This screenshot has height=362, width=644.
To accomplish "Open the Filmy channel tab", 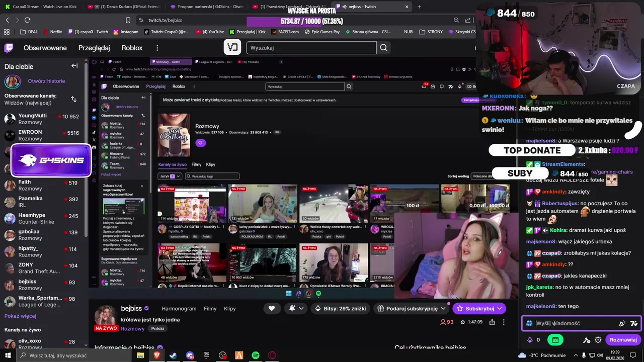I will pos(210,308).
